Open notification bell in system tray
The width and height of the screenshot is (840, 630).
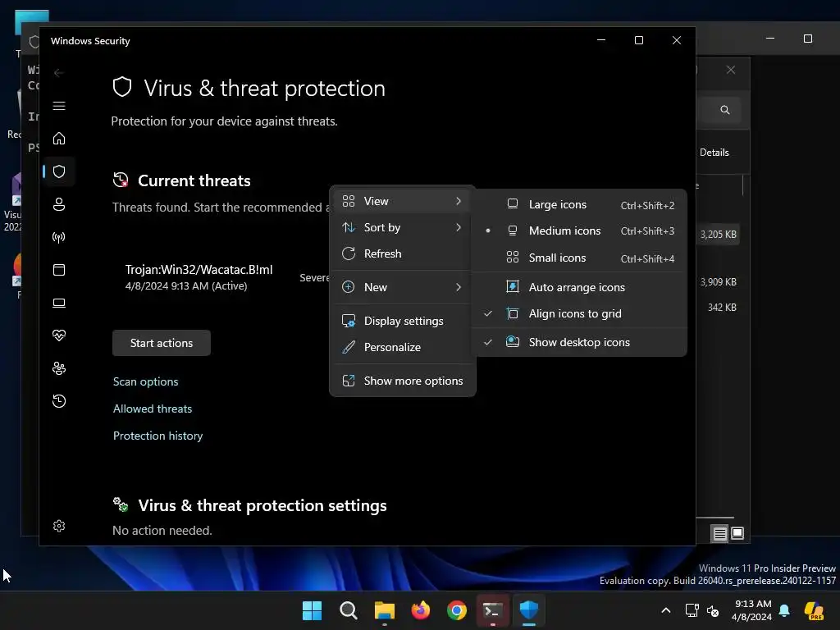784,610
